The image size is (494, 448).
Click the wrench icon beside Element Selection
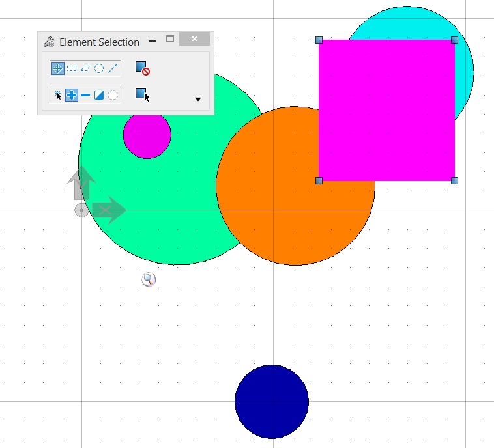pyautogui.click(x=49, y=42)
